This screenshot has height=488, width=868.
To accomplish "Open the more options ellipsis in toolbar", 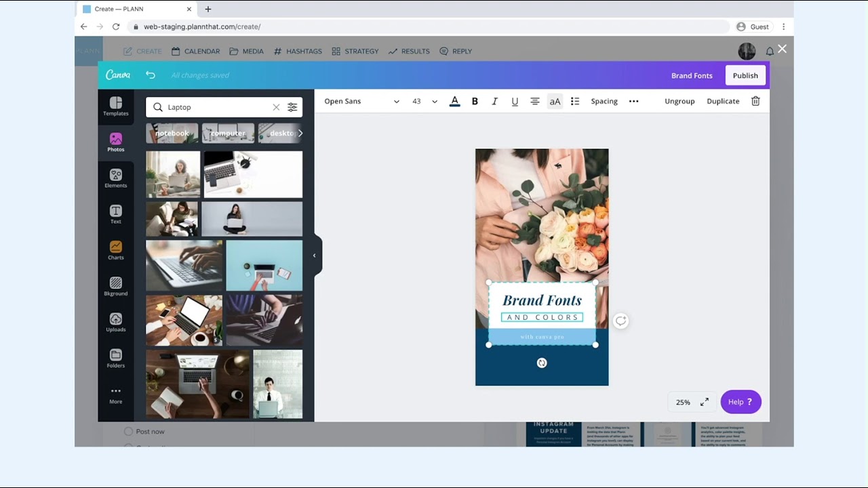I will 634,101.
